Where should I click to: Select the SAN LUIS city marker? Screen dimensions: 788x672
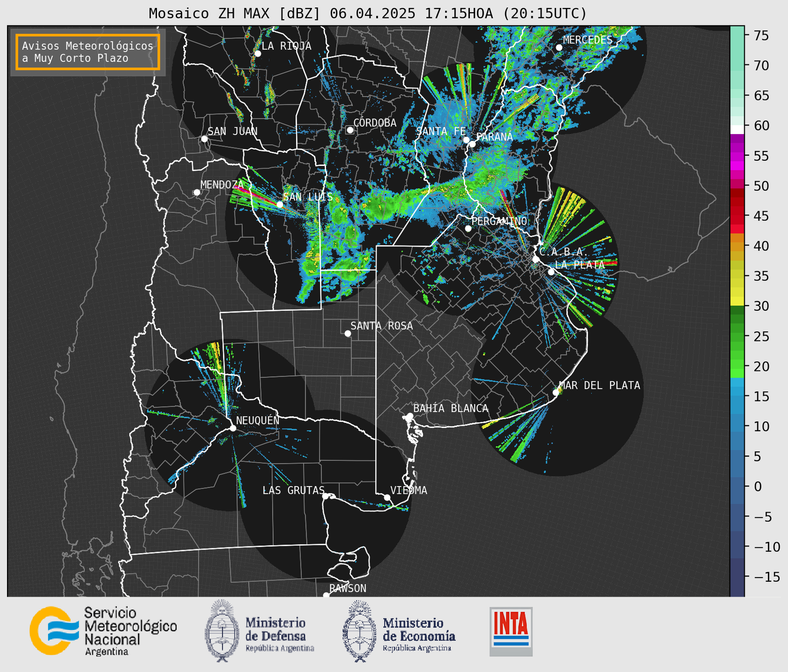[280, 204]
